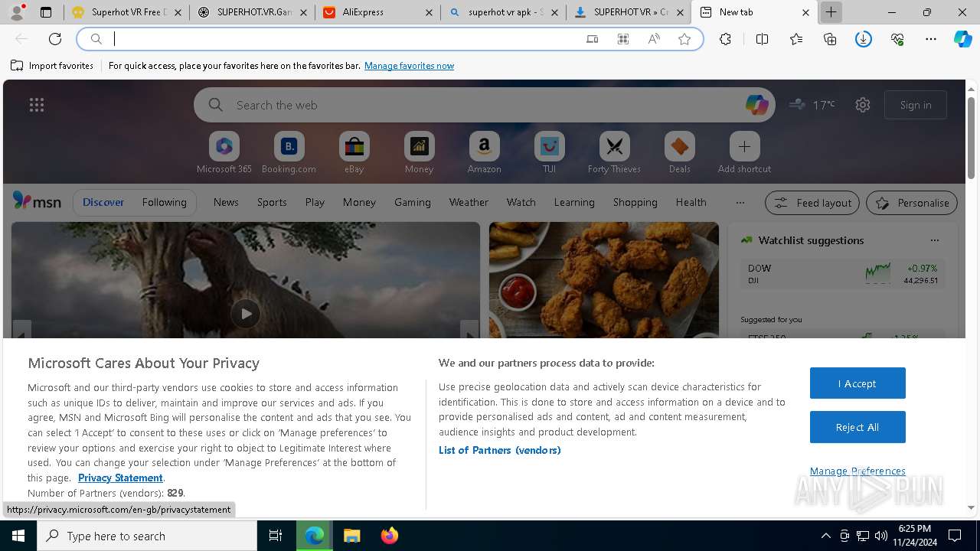Play the sloth video
980x551 pixels.
click(245, 313)
